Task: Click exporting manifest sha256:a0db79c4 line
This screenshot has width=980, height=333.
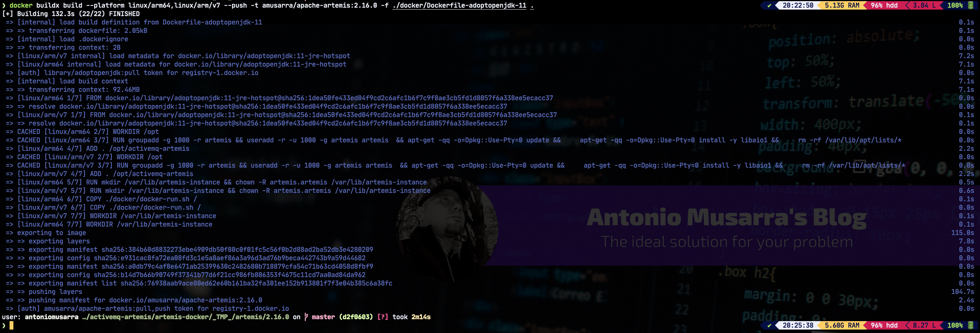Action: point(189,266)
